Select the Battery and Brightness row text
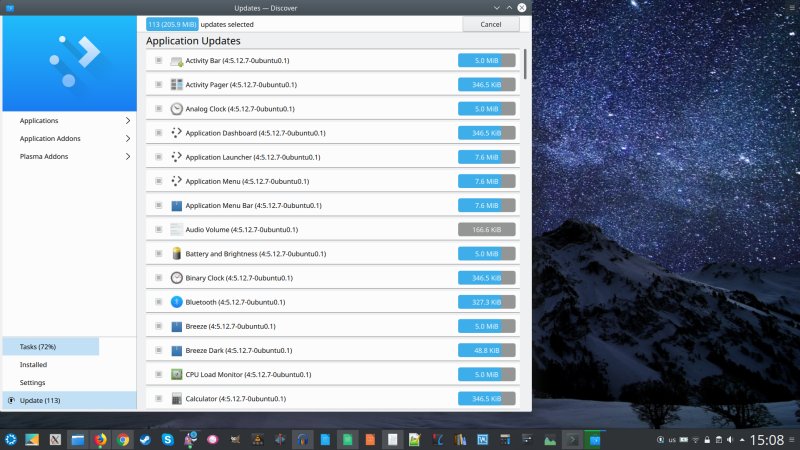Viewport: 800px width, 450px height. click(256, 254)
